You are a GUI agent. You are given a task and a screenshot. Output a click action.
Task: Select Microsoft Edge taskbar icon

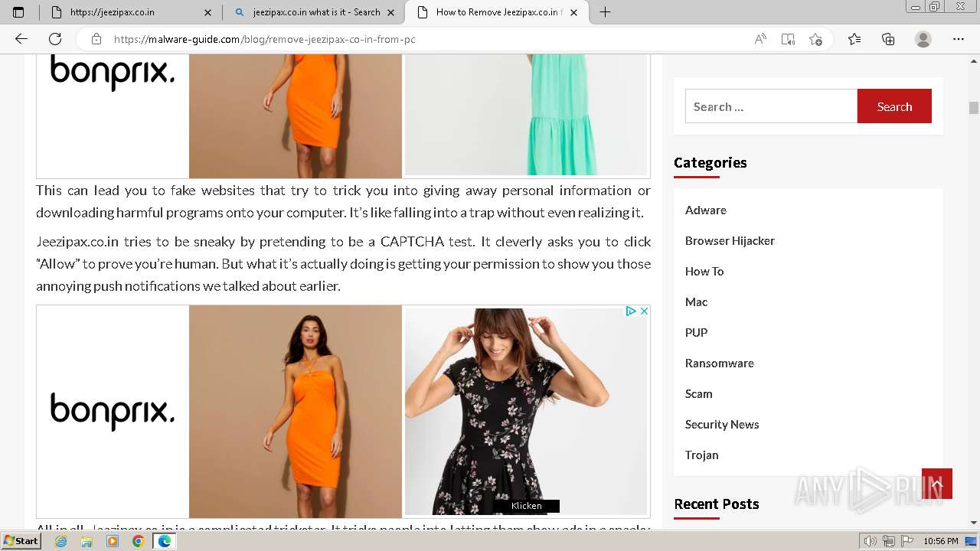tap(164, 541)
